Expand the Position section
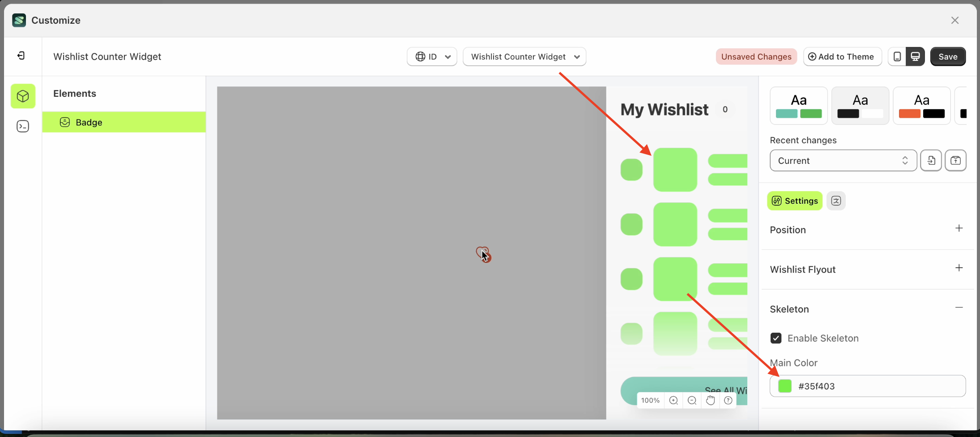The width and height of the screenshot is (980, 437). (x=959, y=228)
